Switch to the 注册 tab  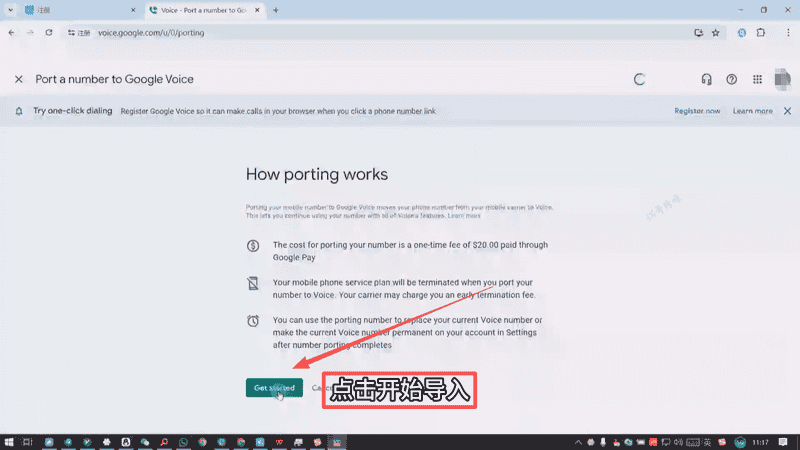click(x=77, y=10)
